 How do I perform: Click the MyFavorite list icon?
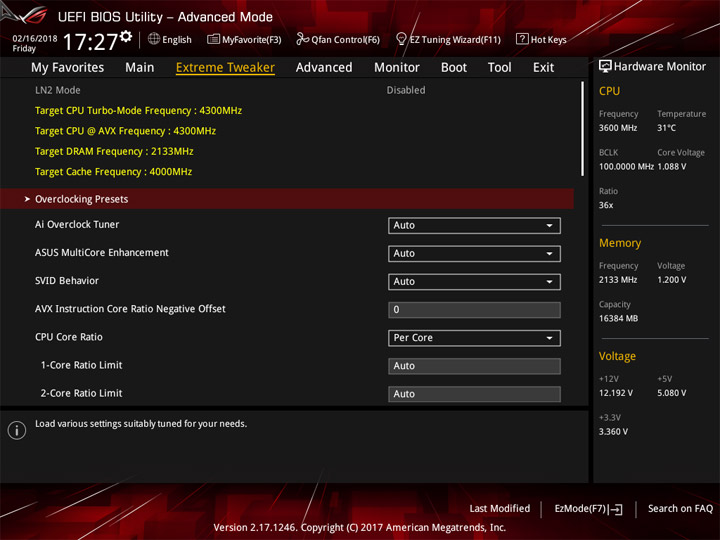(213, 39)
